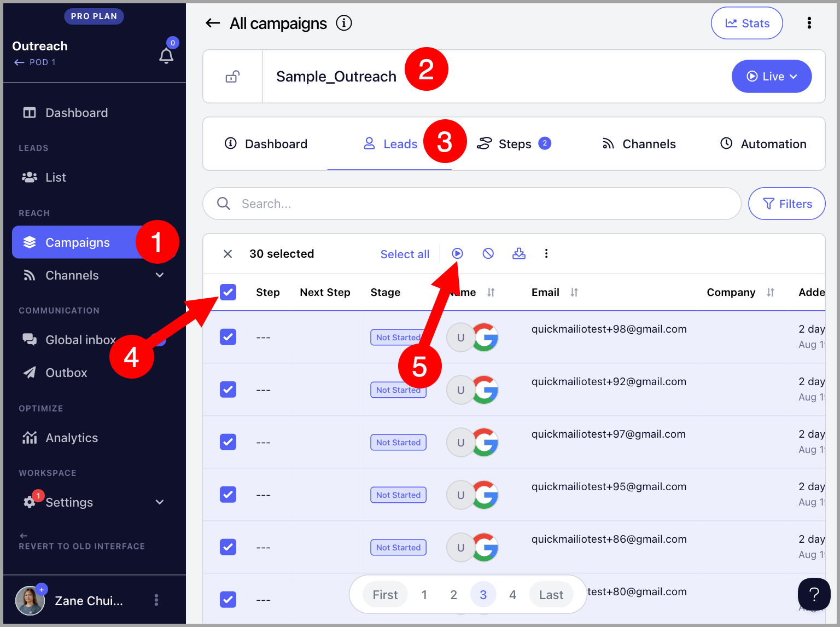Start selected leads with the play icon
840x627 pixels.
(x=458, y=253)
